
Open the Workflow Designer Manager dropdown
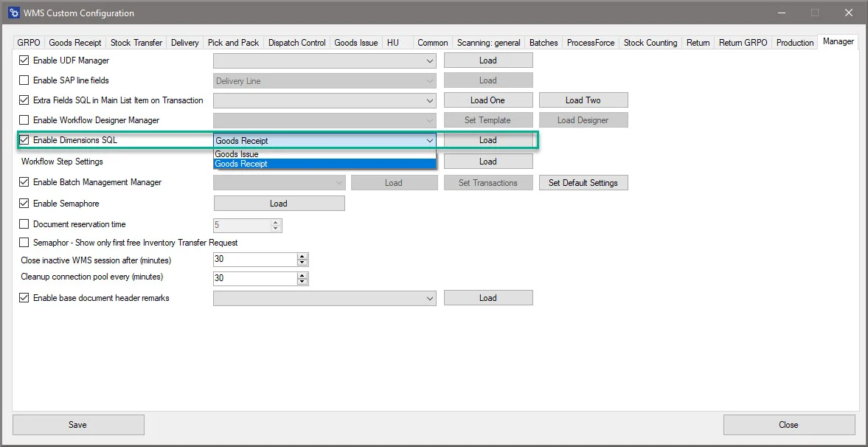click(325, 120)
